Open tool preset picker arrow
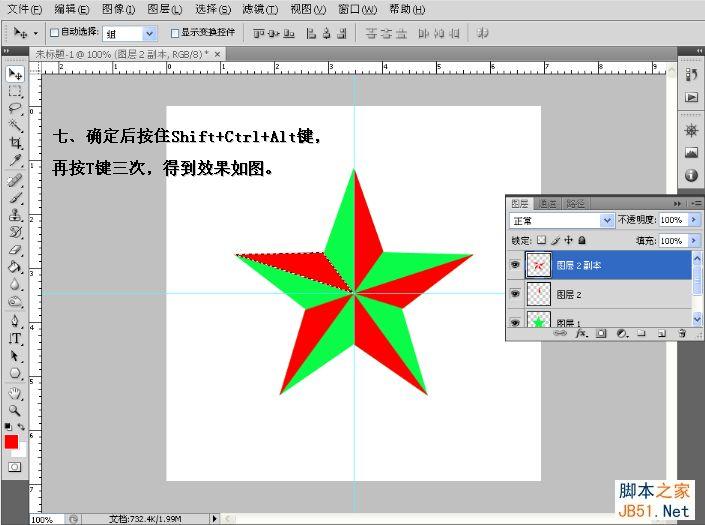This screenshot has height=525, width=705. pos(36,33)
